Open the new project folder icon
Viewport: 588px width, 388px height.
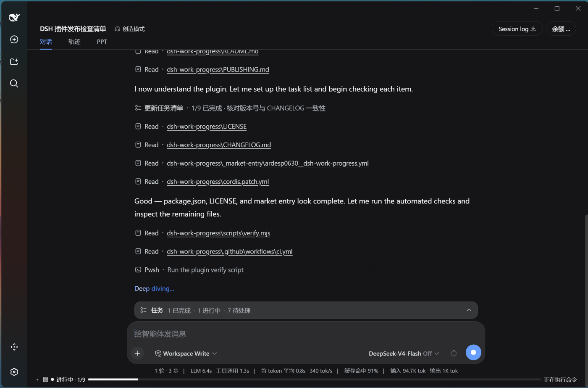click(14, 62)
